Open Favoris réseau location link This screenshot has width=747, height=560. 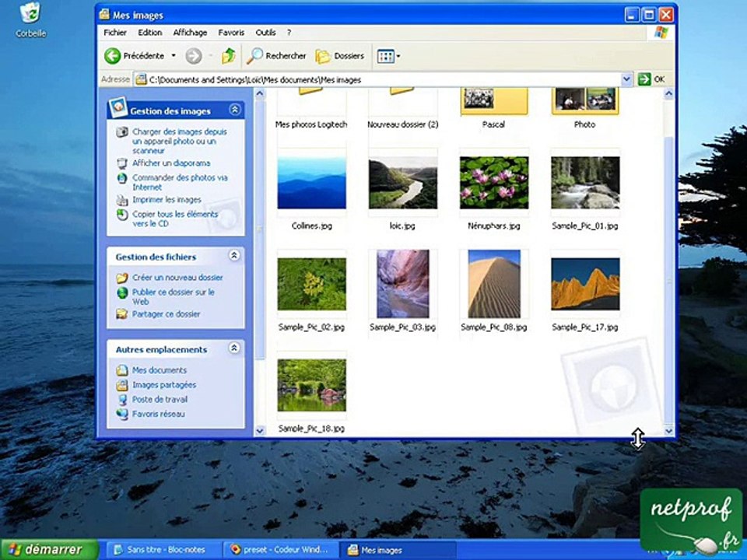(x=158, y=414)
